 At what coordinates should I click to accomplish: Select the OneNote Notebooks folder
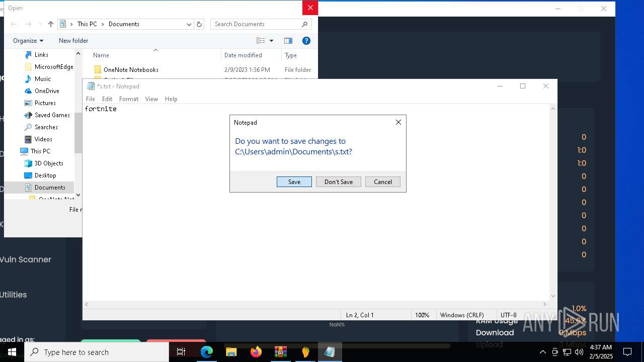pos(131,70)
